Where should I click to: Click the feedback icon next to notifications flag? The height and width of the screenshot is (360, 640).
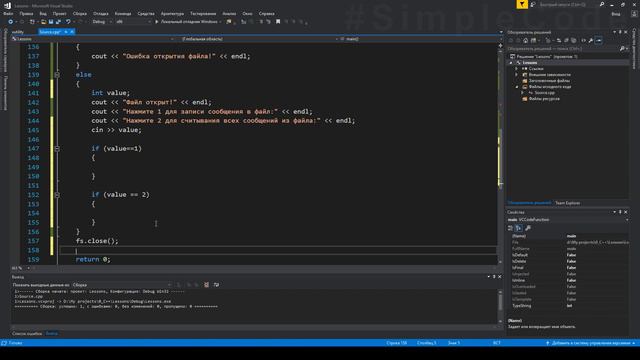click(x=533, y=4)
